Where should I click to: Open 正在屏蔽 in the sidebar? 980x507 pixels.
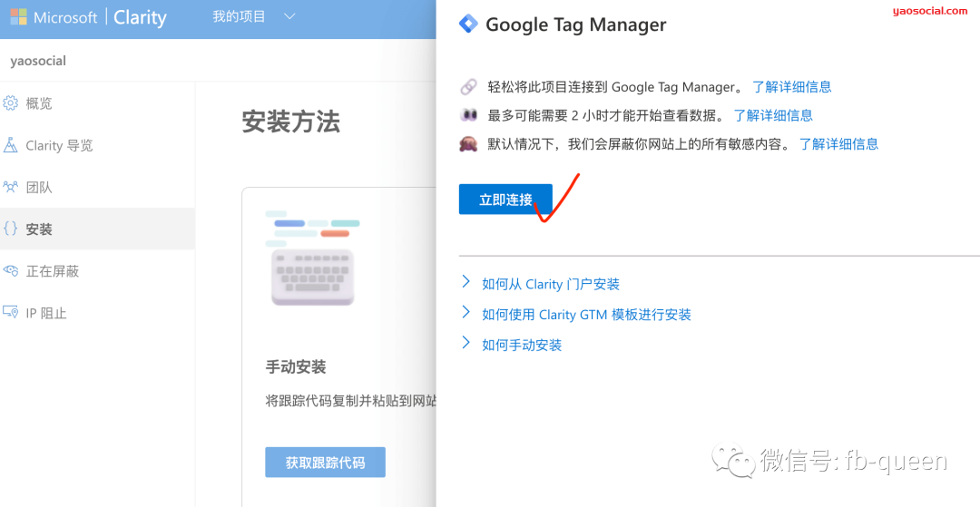[x=52, y=271]
